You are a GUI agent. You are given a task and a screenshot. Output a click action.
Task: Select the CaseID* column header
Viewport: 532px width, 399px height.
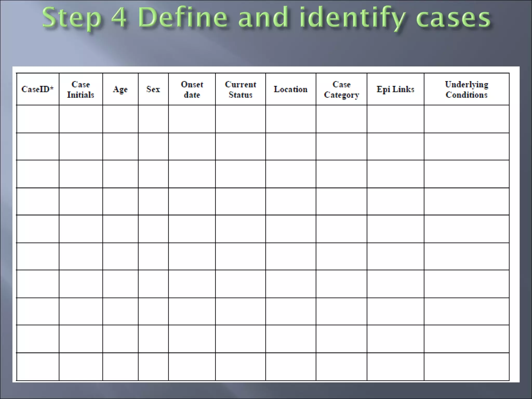38,89
